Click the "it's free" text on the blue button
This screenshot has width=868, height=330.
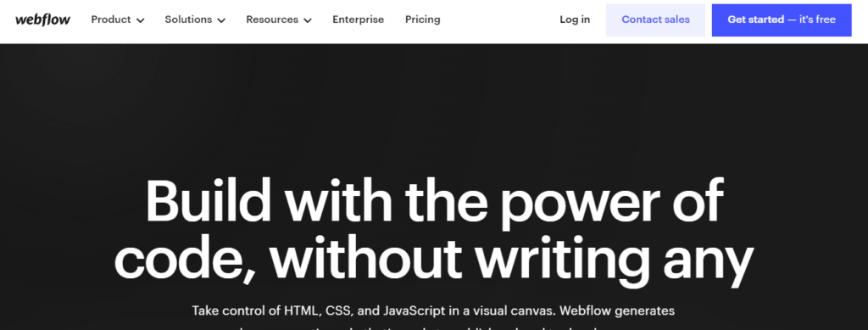coord(817,20)
